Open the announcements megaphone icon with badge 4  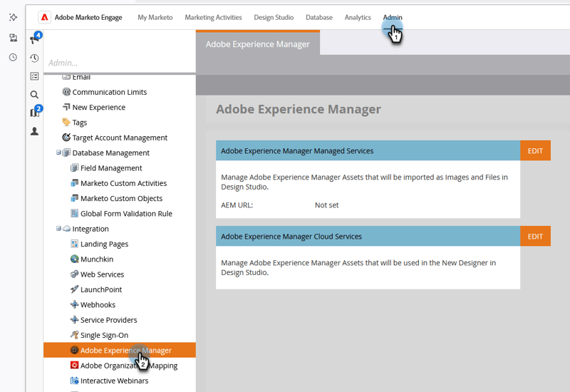pyautogui.click(x=35, y=38)
